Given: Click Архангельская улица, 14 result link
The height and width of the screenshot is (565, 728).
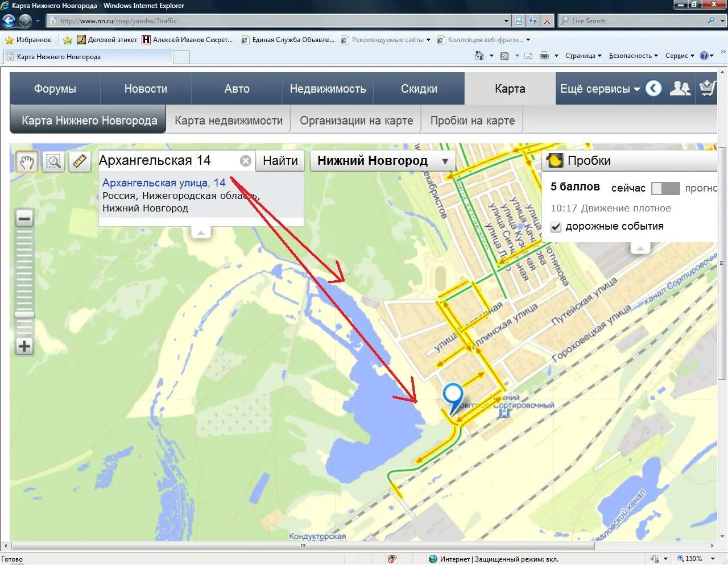Looking at the screenshot, I should tap(164, 183).
